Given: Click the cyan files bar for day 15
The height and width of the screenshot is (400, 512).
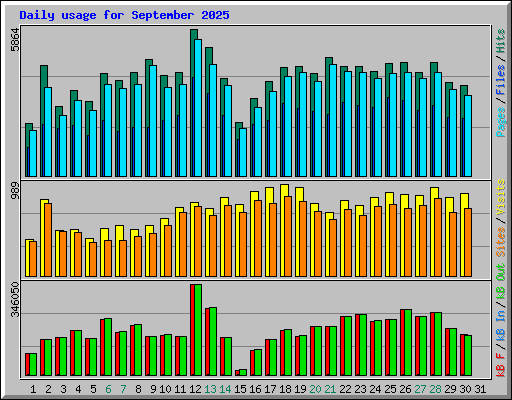Looking at the screenshot, I should click(243, 153).
